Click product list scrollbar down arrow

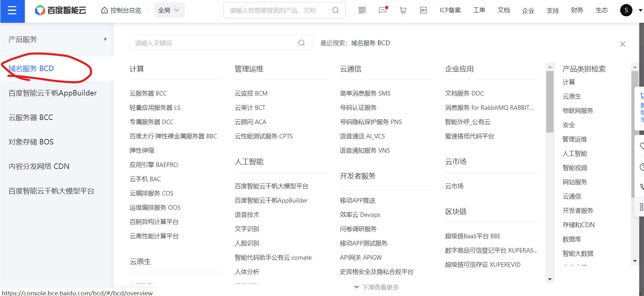pyautogui.click(x=550, y=279)
